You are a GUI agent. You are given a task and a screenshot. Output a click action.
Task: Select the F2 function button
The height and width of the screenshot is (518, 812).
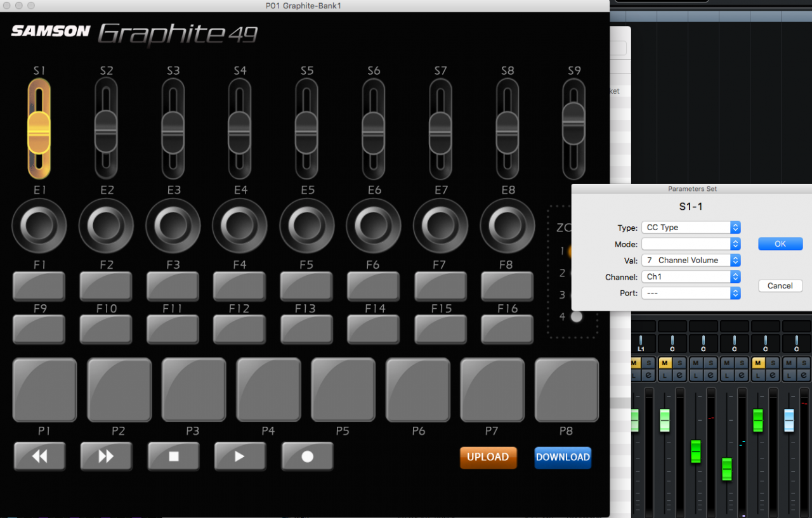coord(106,286)
